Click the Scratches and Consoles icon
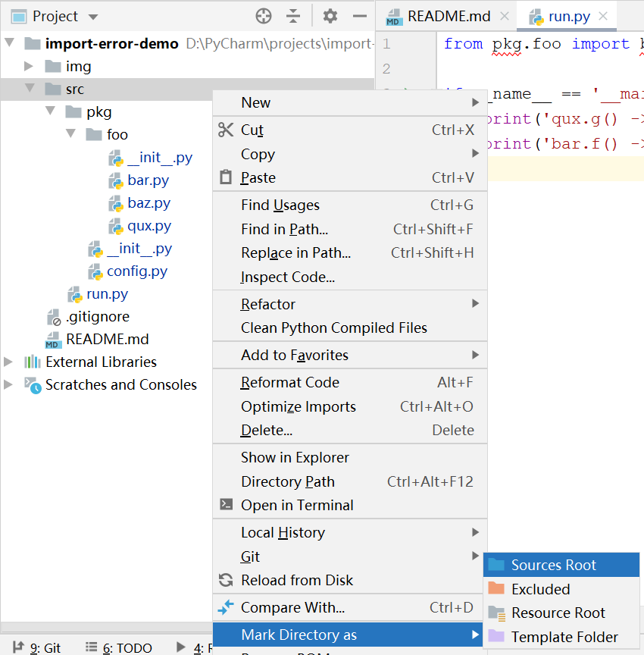644x655 pixels. click(x=33, y=384)
